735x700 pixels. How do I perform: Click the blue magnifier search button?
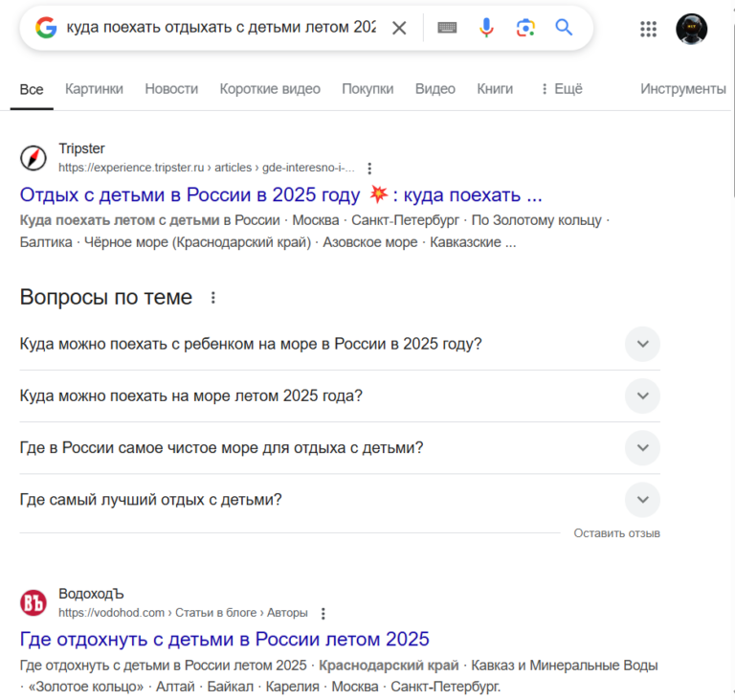[x=564, y=28]
